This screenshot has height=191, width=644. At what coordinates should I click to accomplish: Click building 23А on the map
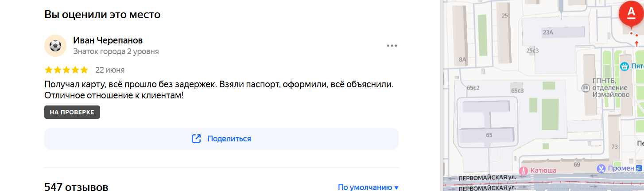click(x=548, y=32)
